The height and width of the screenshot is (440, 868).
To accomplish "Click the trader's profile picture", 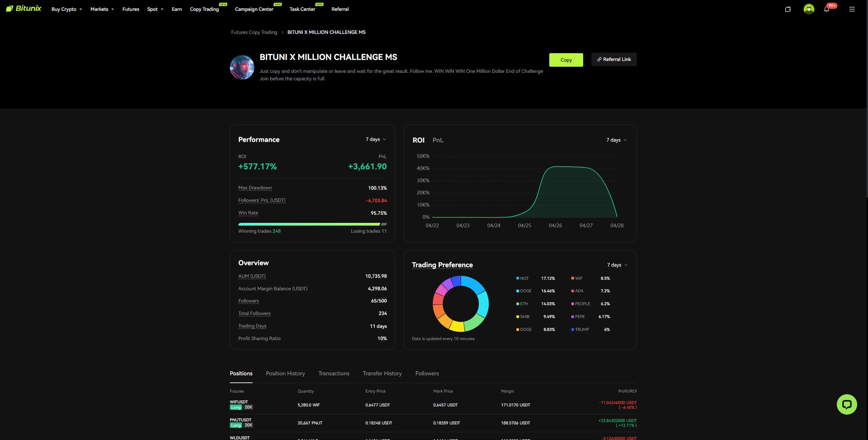I will click(242, 67).
